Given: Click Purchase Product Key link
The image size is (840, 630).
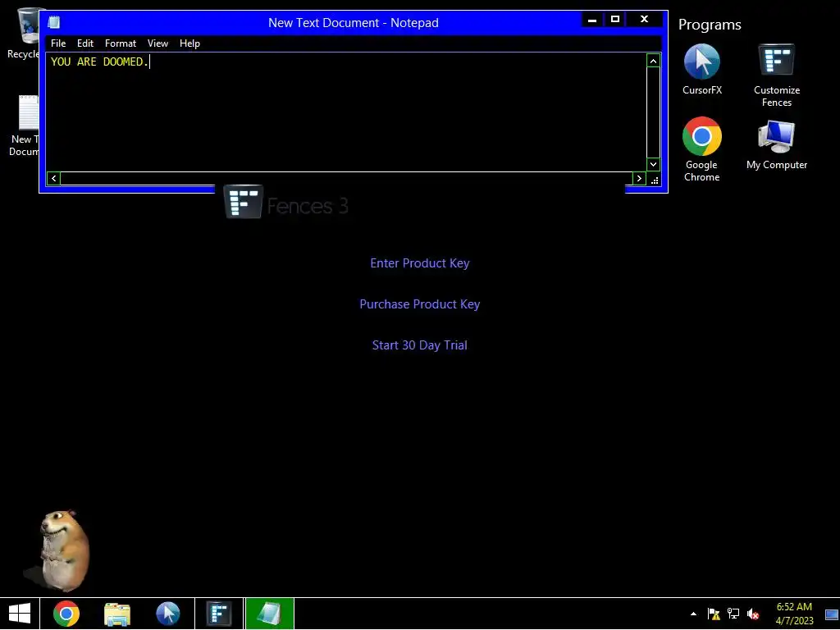Looking at the screenshot, I should [x=420, y=304].
